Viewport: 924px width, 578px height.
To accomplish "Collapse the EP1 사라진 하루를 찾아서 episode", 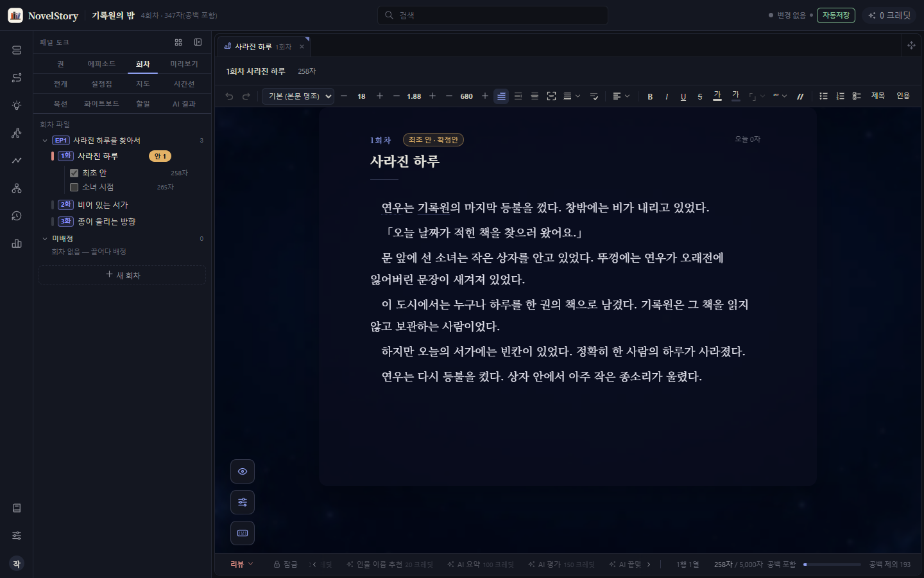I will pos(45,140).
